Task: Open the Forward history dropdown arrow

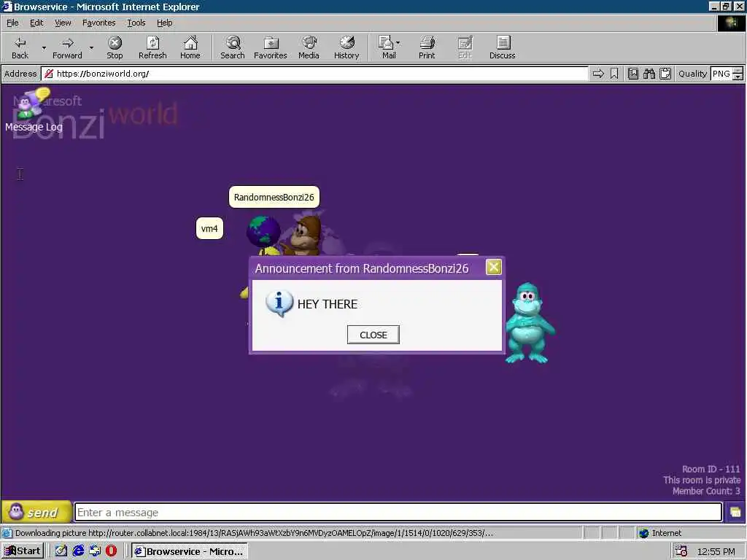Action: (91, 47)
